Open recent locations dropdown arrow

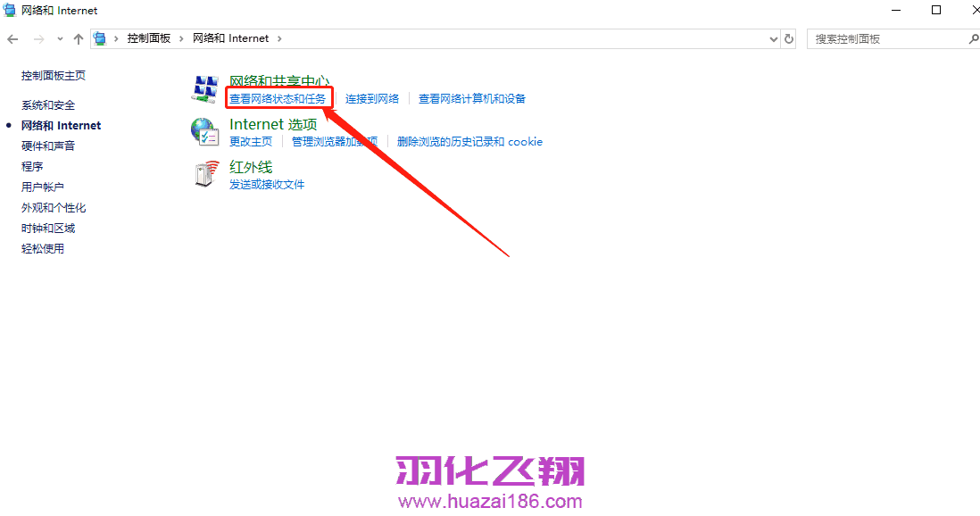tap(60, 38)
